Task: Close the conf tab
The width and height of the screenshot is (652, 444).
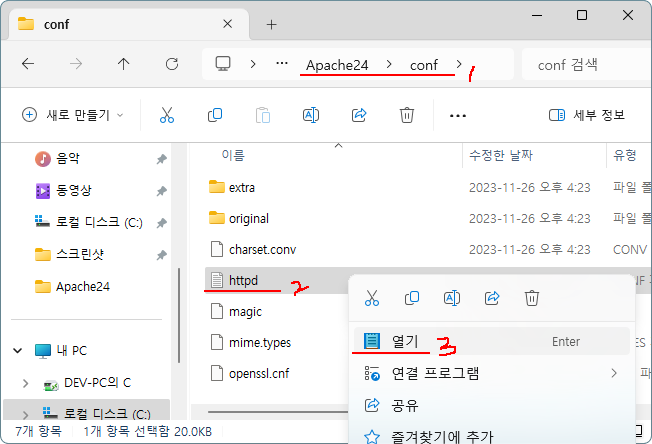Action: pyautogui.click(x=227, y=24)
